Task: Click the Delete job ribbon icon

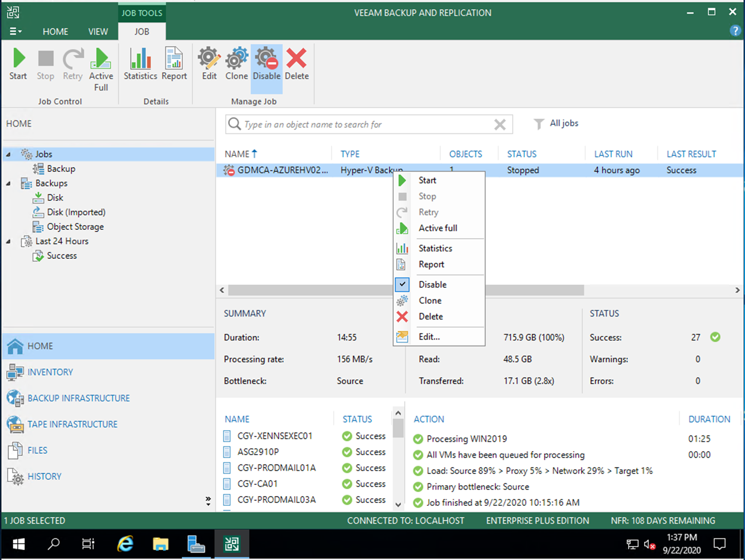Action: (297, 64)
